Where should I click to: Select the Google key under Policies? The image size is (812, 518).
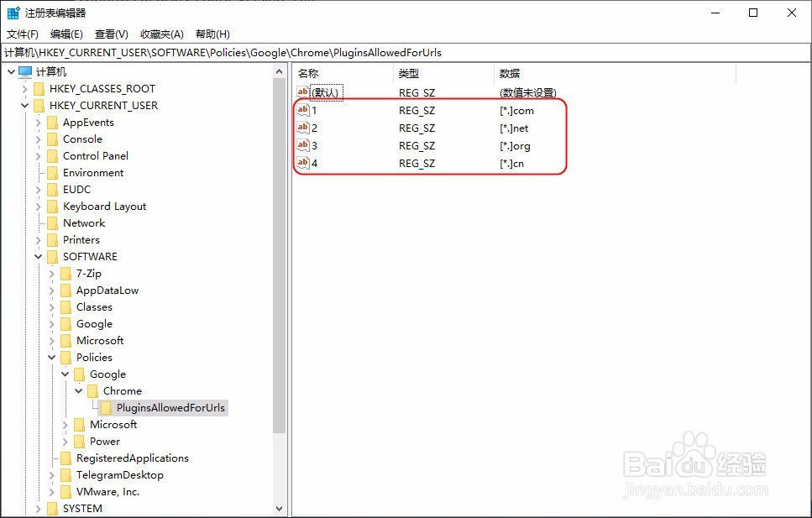[x=107, y=374]
